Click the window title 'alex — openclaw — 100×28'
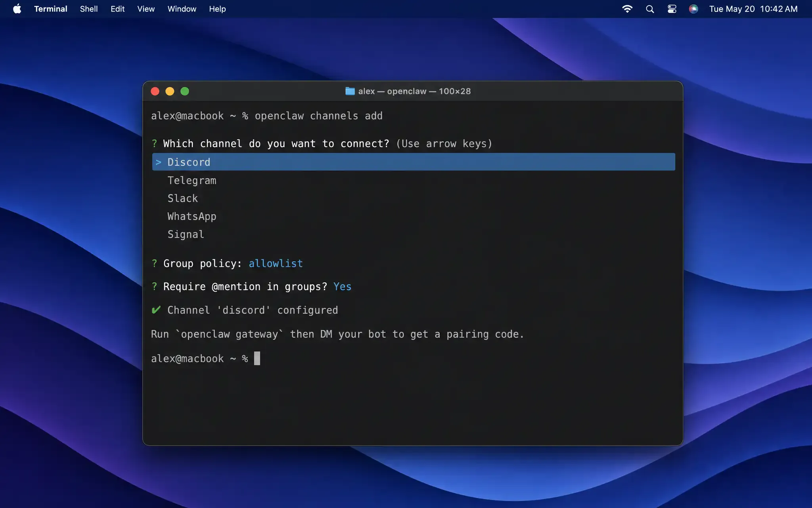This screenshot has width=812, height=508. coord(414,91)
